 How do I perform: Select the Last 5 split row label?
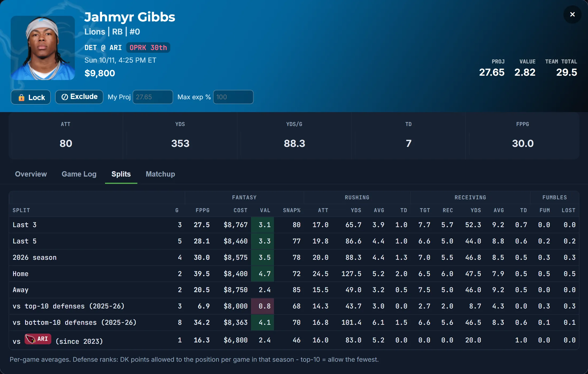[25, 241]
